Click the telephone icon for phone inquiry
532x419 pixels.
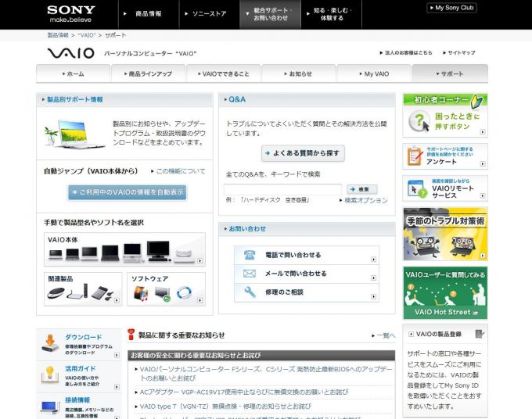pos(250,255)
